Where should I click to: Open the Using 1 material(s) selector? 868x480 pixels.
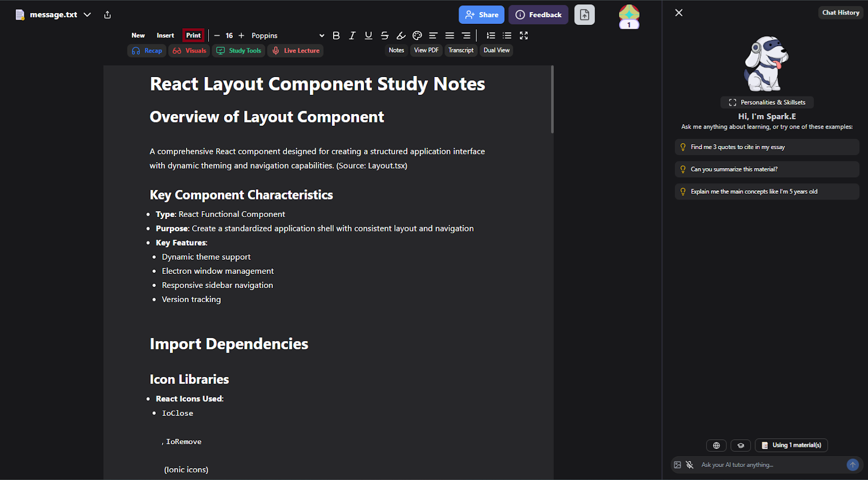(792, 445)
